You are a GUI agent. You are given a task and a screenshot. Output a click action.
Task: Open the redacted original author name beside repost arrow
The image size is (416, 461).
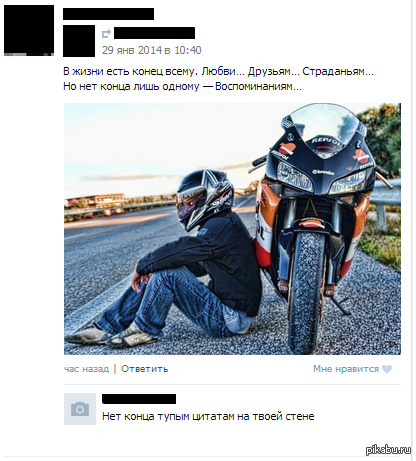click(154, 33)
